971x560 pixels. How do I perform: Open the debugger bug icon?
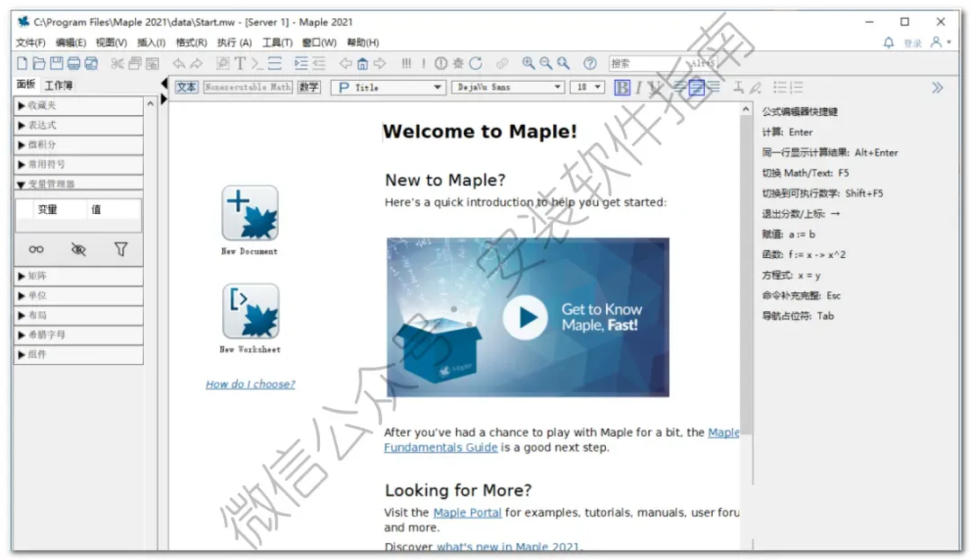tap(459, 63)
